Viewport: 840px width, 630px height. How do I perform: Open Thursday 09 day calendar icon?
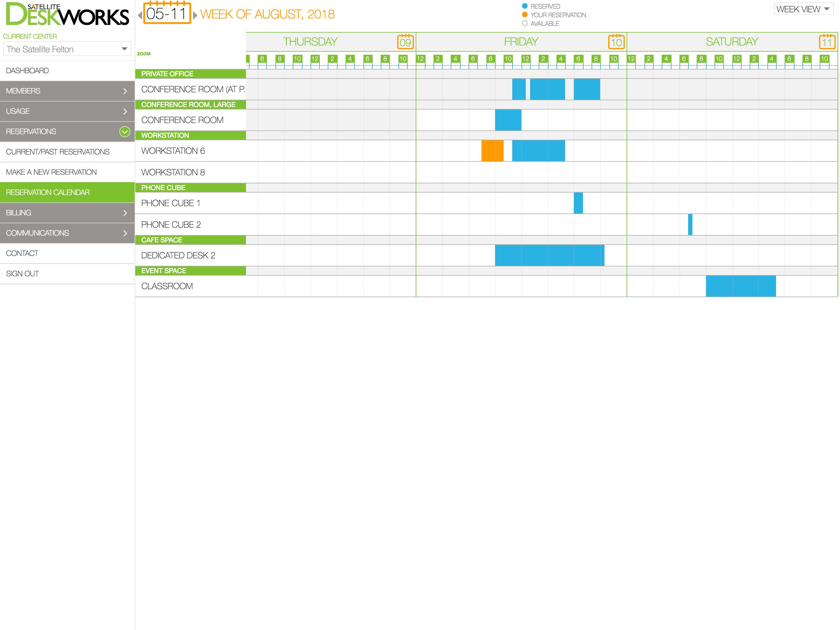tap(405, 42)
